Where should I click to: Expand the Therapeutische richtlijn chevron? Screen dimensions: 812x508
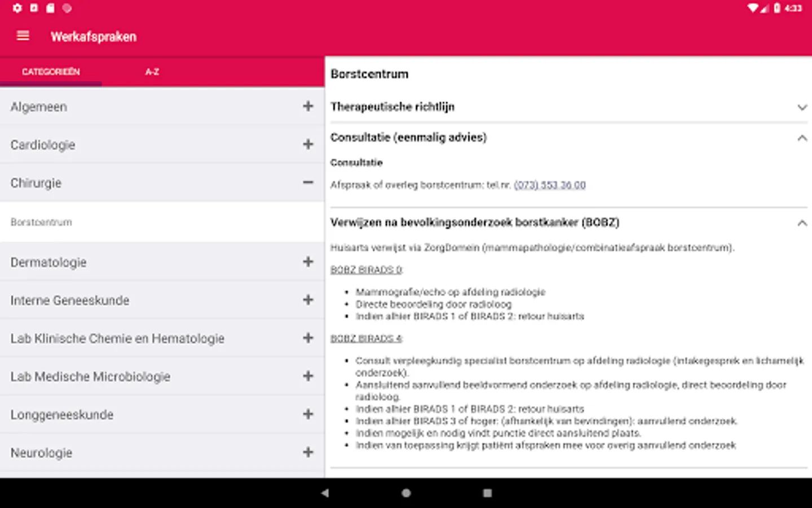(802, 107)
